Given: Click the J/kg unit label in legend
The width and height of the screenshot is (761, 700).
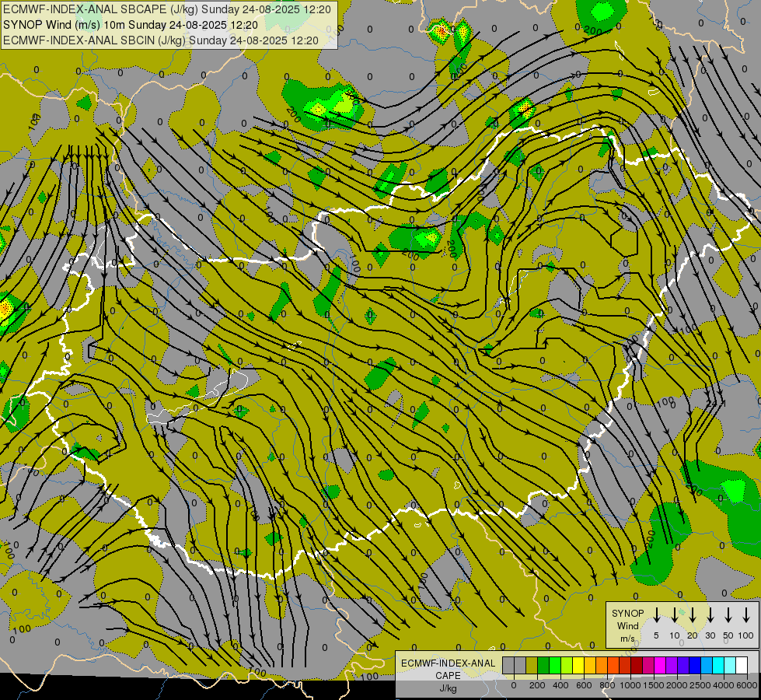Looking at the screenshot, I should (448, 688).
